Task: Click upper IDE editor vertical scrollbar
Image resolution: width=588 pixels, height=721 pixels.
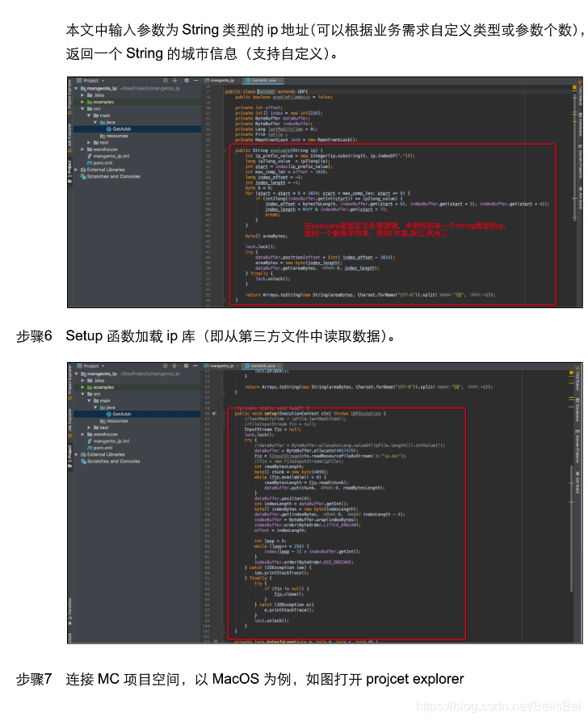Action: pyautogui.click(x=574, y=156)
